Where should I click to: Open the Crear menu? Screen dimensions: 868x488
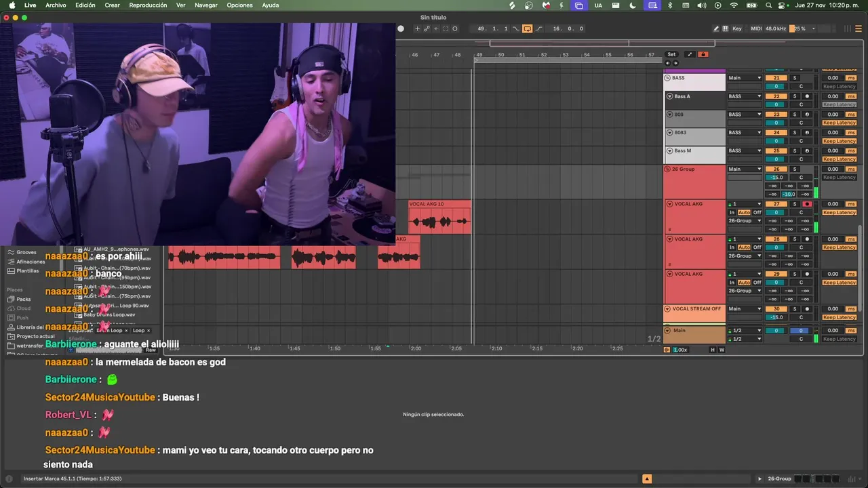click(112, 5)
